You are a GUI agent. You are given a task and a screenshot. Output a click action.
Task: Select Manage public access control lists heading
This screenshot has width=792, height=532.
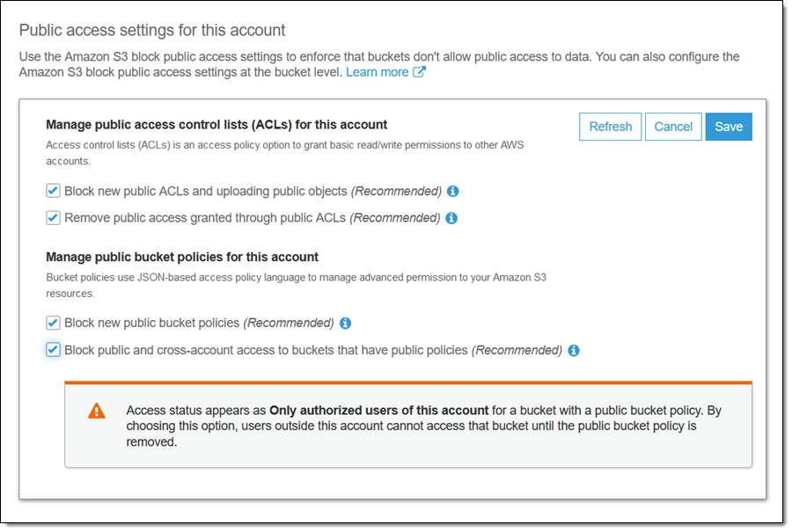(216, 125)
